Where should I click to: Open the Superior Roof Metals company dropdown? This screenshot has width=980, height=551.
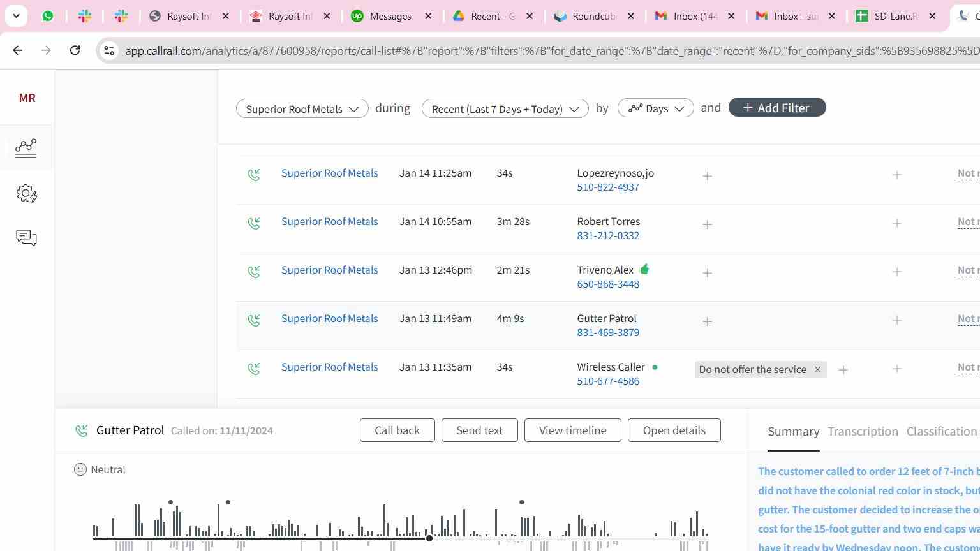302,108
